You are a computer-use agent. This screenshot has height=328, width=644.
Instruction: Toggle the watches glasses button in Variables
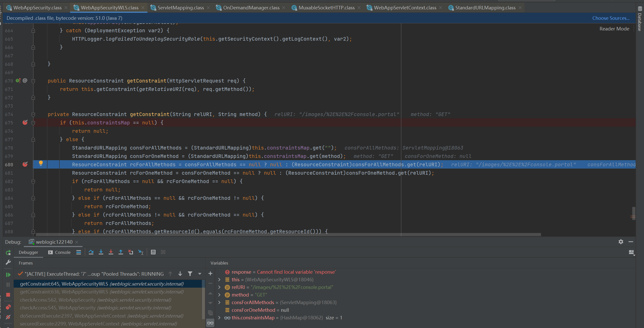click(210, 323)
